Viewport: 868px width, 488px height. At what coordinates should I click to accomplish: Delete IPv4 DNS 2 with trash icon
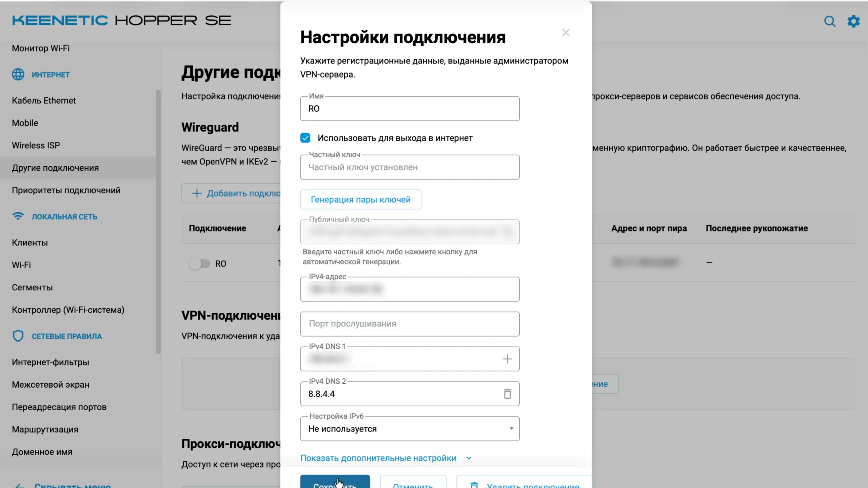(507, 394)
